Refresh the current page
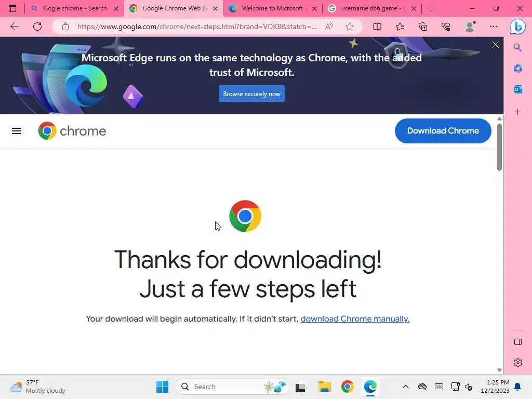Viewport: 532px width, 399px height. click(x=37, y=26)
